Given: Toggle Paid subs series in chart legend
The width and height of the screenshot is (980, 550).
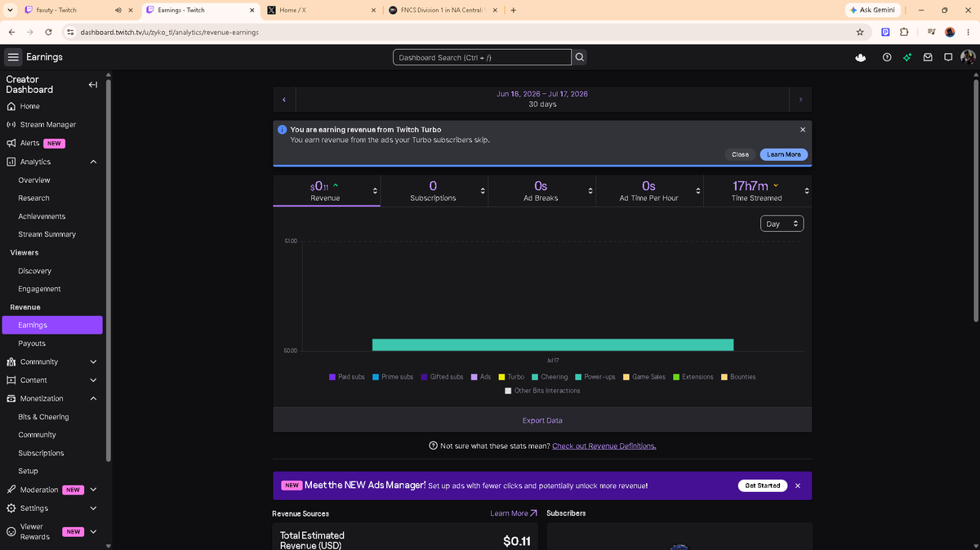Looking at the screenshot, I should tap(347, 377).
